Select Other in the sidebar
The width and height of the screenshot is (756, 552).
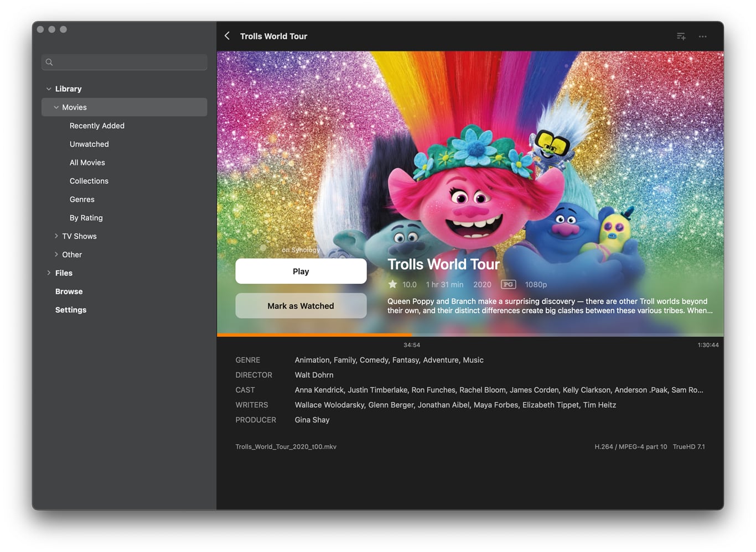[x=72, y=254]
